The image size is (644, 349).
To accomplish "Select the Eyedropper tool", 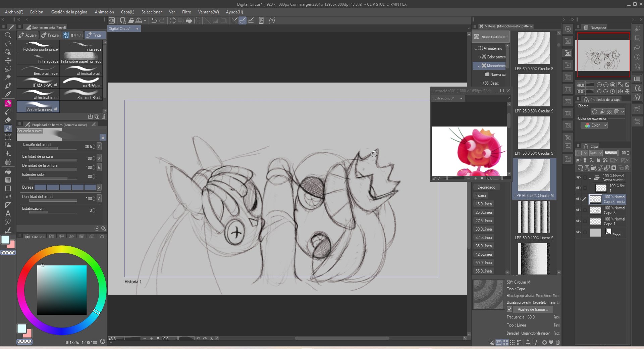I will 8,94.
